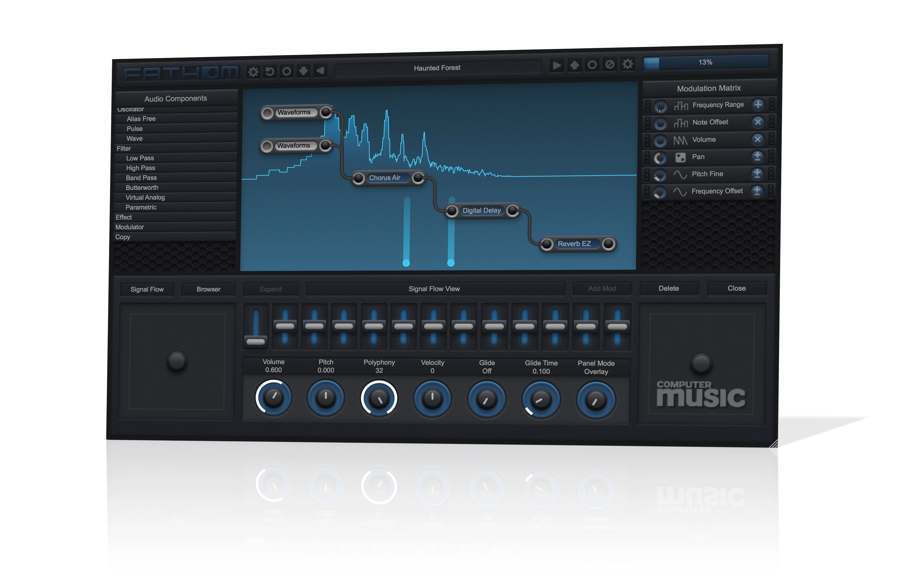Select the Wave oscillator
Viewport: 924px width, 579px height.
coord(176,139)
